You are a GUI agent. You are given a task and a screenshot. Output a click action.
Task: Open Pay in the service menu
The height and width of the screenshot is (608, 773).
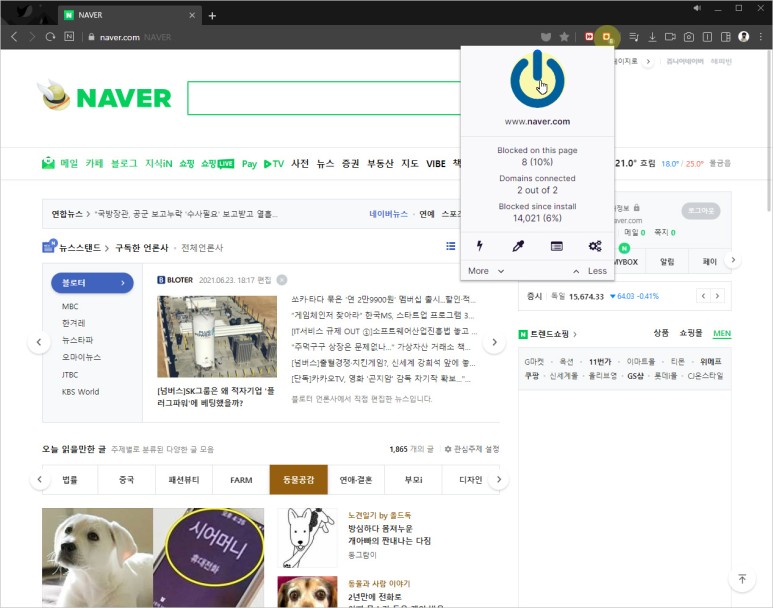click(x=249, y=164)
